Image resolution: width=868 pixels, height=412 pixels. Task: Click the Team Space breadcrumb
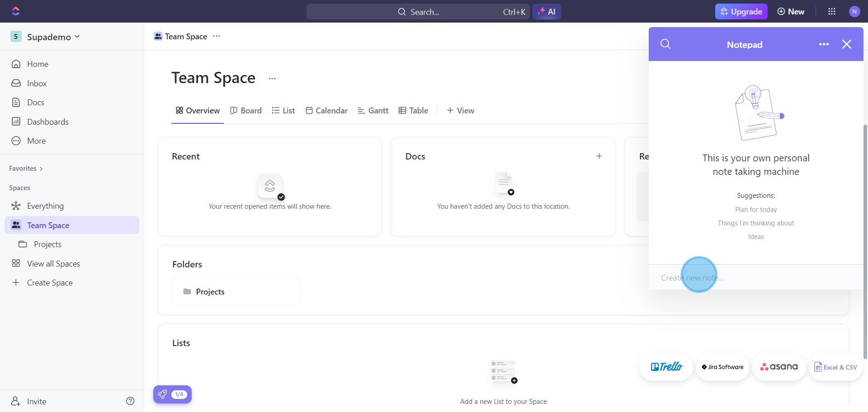pyautogui.click(x=181, y=36)
